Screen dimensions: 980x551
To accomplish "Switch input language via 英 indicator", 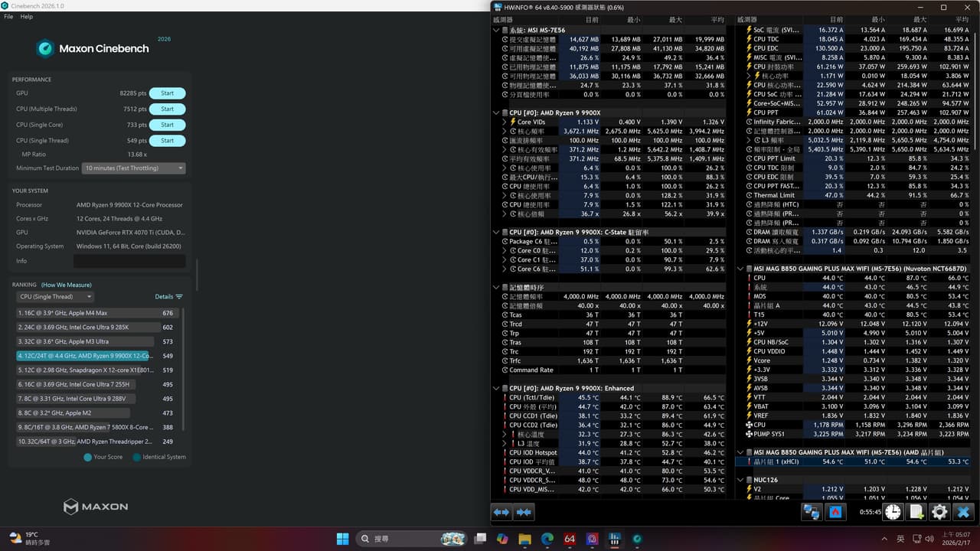I will click(x=900, y=539).
